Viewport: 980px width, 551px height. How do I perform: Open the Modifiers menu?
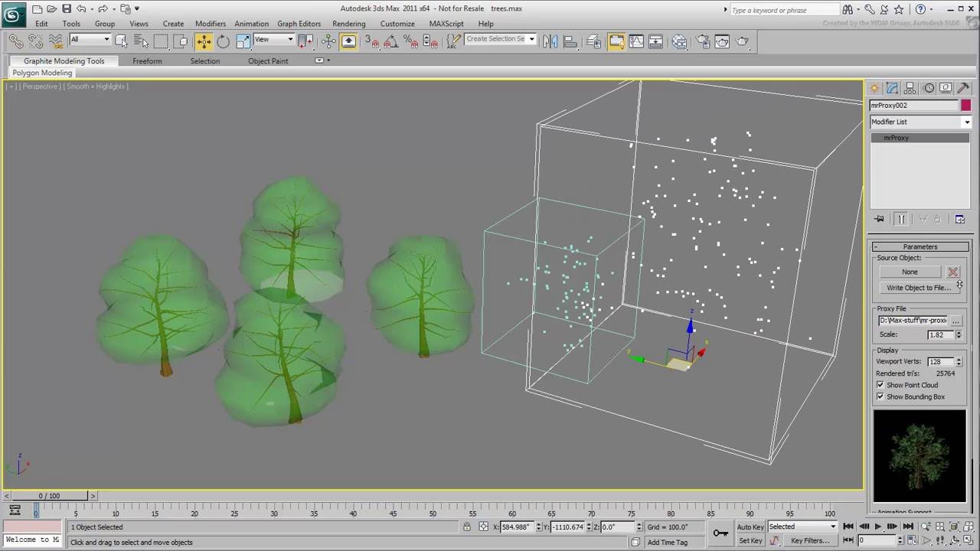(x=211, y=24)
